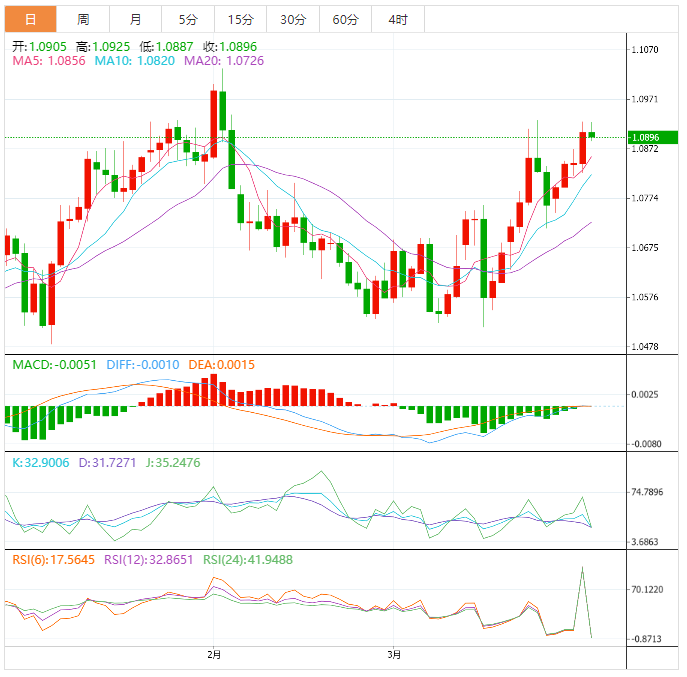Switch to the 周 weekly tab
Screen dimensions: 687x677
pyautogui.click(x=83, y=19)
